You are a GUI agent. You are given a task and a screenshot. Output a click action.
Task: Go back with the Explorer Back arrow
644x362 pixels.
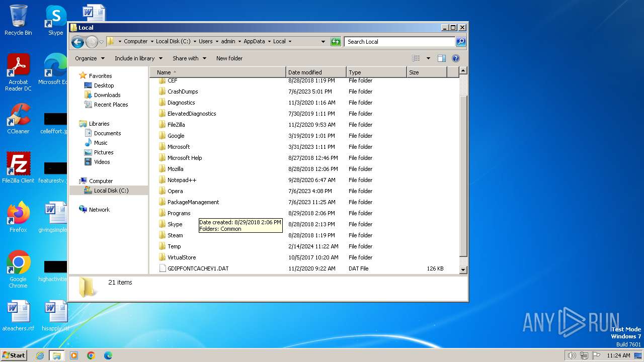[77, 42]
